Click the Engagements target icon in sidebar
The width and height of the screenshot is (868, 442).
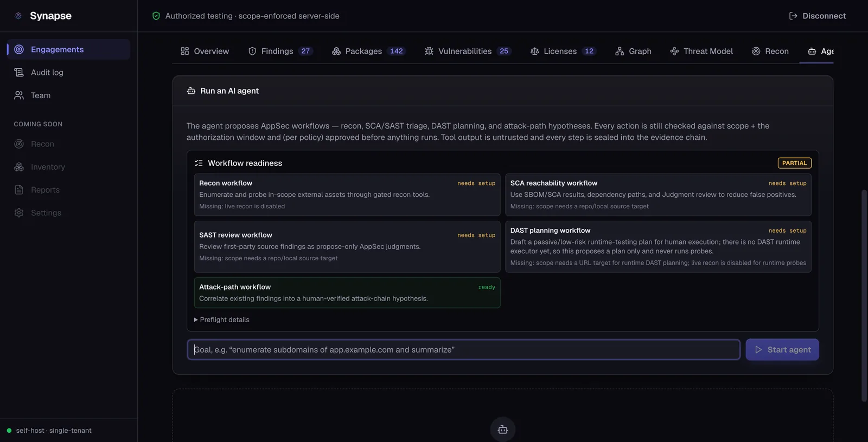(19, 49)
